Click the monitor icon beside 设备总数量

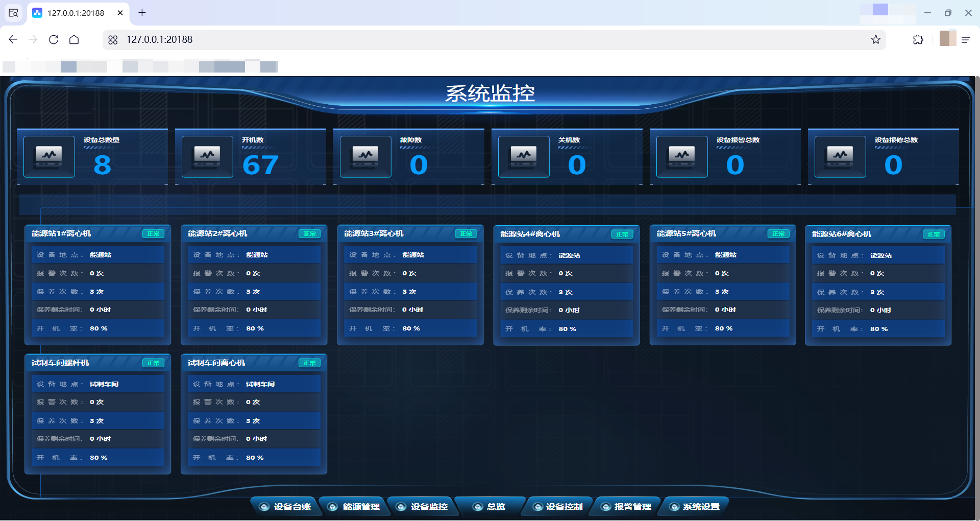(49, 157)
